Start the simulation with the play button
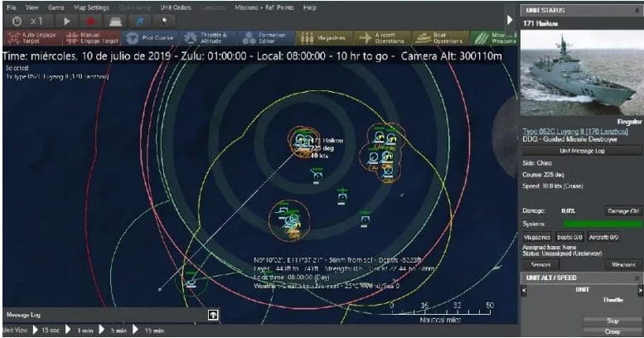 (x=66, y=21)
